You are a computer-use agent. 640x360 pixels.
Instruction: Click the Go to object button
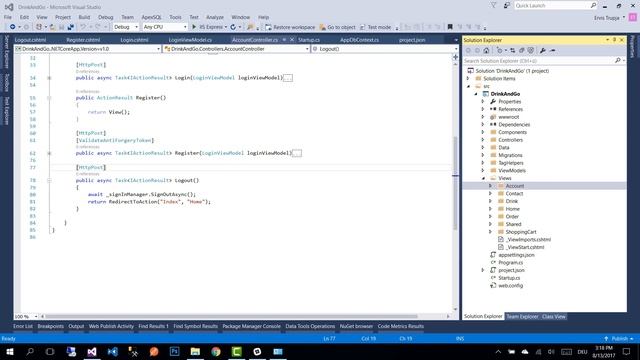click(x=337, y=27)
